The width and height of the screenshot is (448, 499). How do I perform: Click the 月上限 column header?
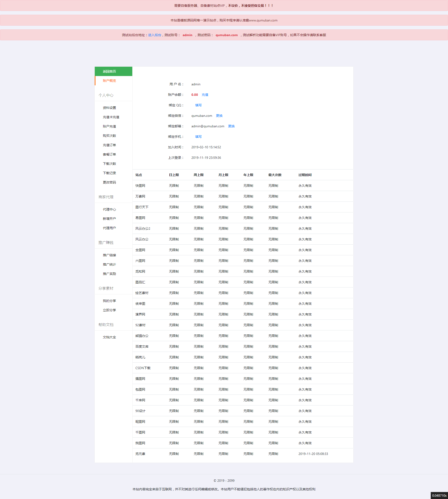coord(223,175)
